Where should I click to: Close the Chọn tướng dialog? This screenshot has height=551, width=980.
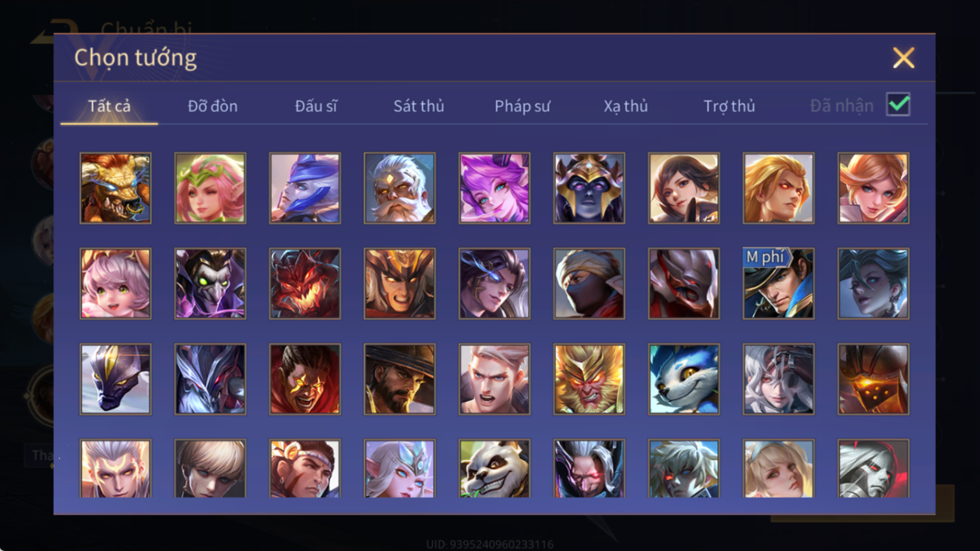[904, 58]
